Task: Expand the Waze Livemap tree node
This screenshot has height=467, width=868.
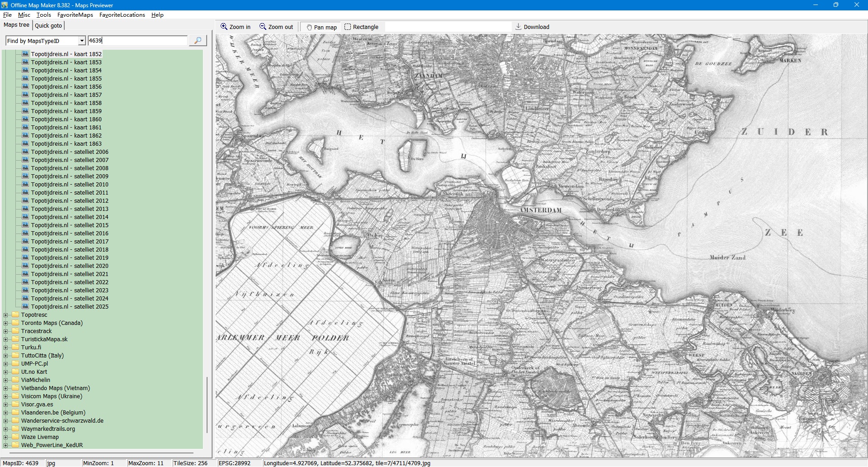Action: [x=6, y=437]
